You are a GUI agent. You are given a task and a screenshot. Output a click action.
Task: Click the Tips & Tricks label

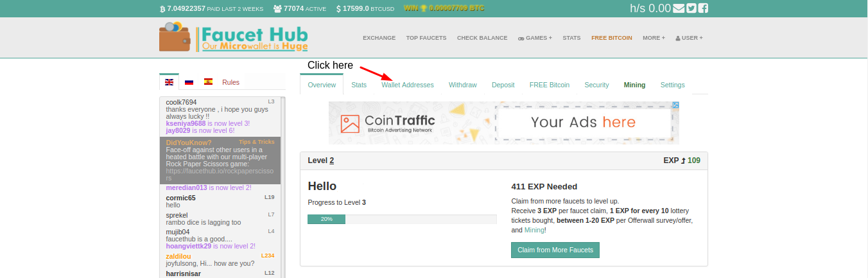257,142
